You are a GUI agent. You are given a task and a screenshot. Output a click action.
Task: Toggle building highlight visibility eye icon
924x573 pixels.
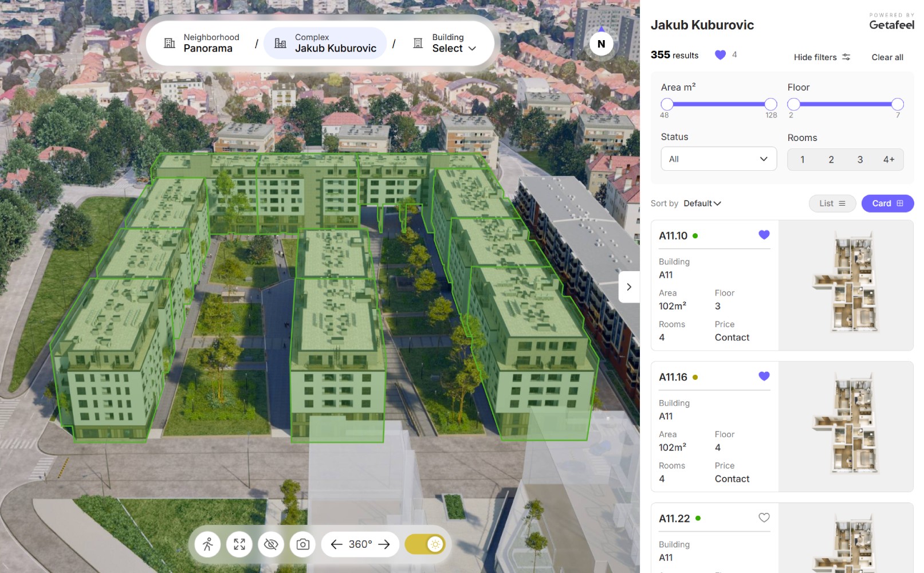271,544
